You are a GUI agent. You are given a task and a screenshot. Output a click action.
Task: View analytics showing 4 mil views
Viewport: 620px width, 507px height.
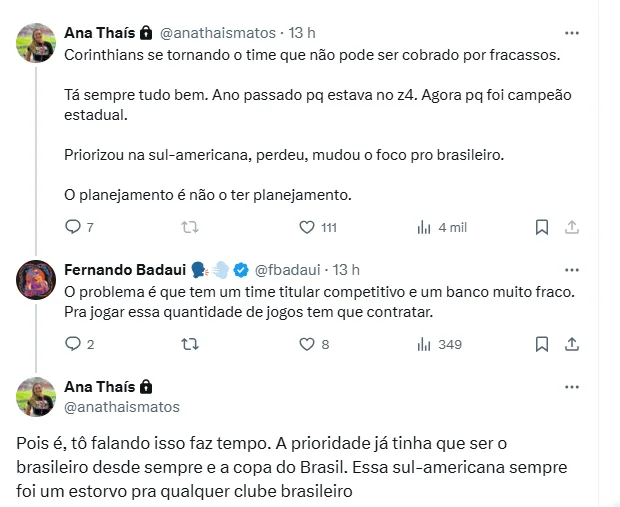coord(423,227)
